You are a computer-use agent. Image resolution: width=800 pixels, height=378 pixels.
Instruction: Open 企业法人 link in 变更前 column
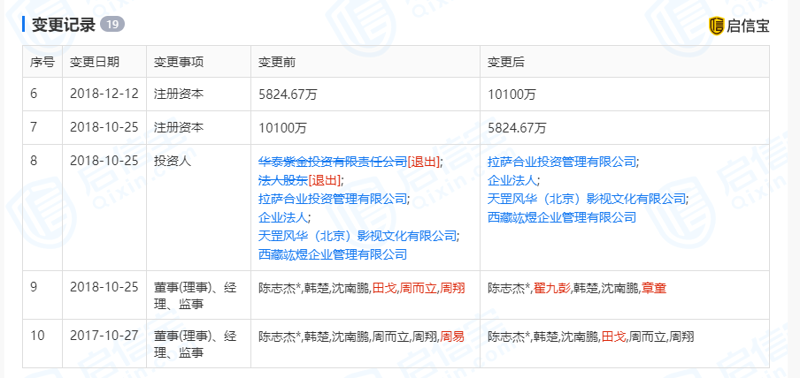coord(283,217)
